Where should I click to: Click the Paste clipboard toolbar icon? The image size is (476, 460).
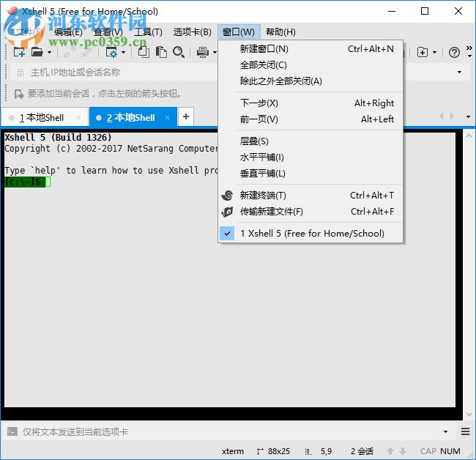click(161, 52)
